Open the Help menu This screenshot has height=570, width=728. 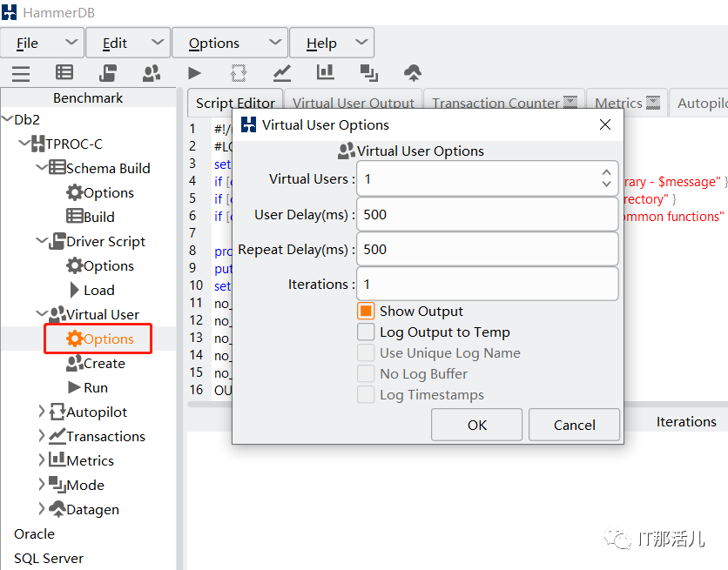[x=332, y=43]
